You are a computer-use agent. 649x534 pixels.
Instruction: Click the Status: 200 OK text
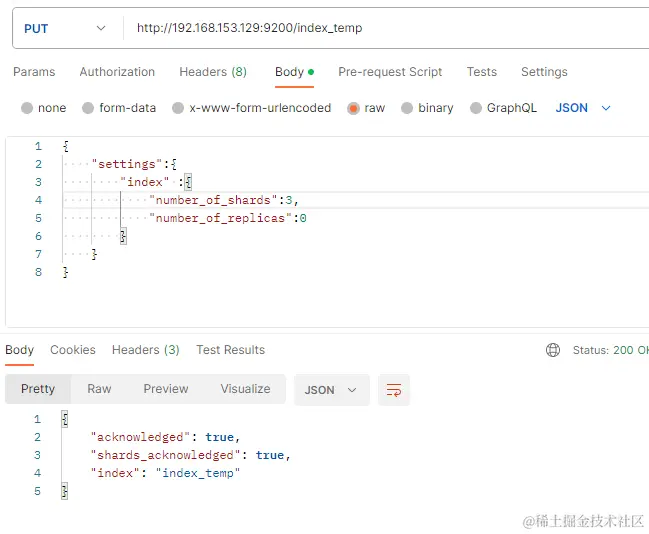coord(611,350)
